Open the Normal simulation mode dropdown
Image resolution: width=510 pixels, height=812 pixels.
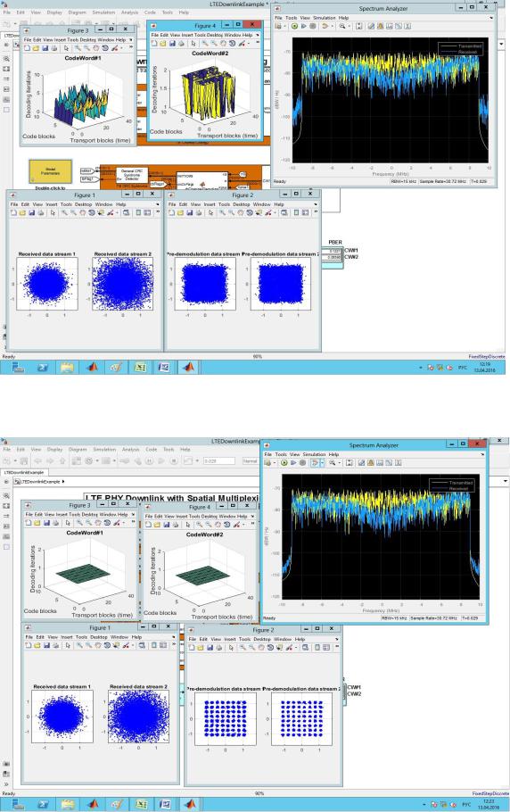[x=250, y=460]
